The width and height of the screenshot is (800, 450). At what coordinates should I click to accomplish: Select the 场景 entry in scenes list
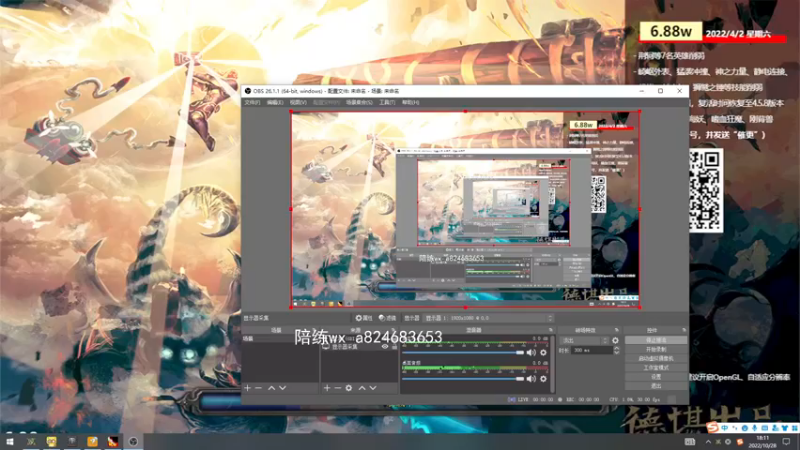[x=280, y=339]
